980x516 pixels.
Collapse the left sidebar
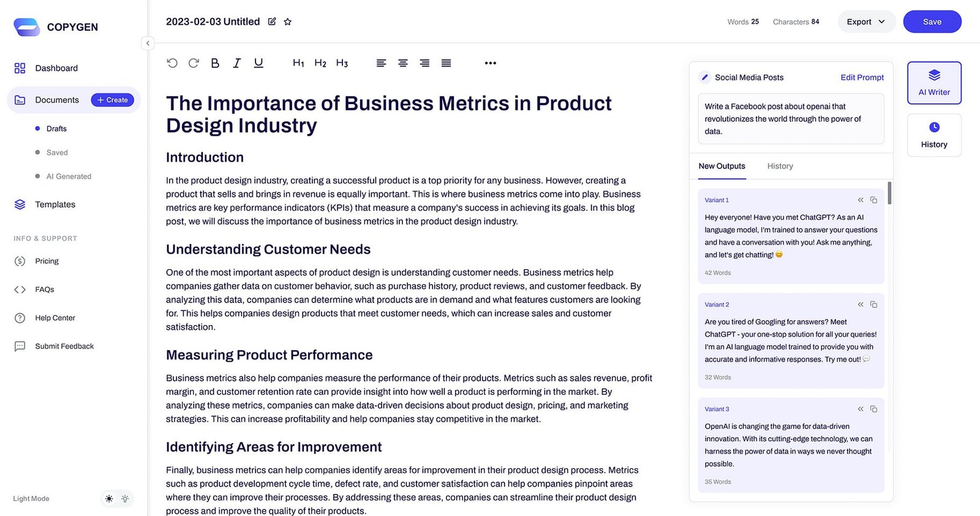click(x=148, y=43)
